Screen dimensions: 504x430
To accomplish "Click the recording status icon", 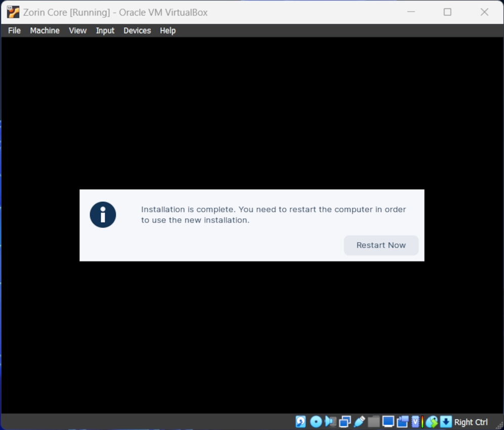I will tap(402, 421).
